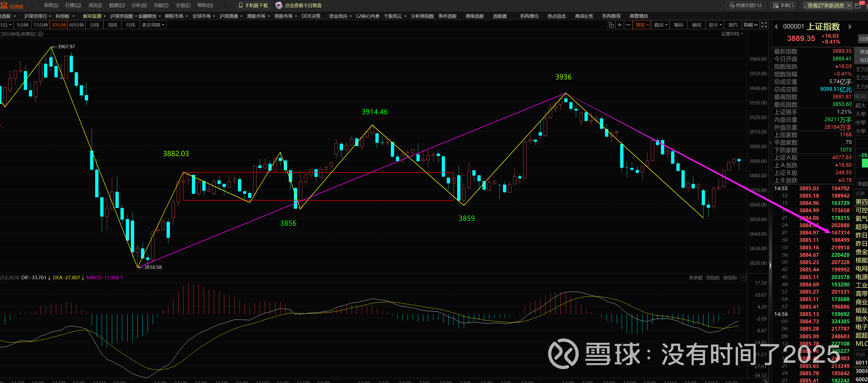The image size is (868, 383).
Task: Expand 更多周期 dropdown
Action: click(x=153, y=25)
